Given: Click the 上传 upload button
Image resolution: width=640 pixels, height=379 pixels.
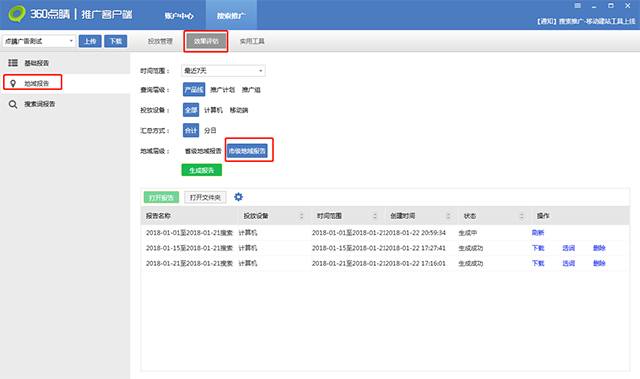Looking at the screenshot, I should pos(90,41).
